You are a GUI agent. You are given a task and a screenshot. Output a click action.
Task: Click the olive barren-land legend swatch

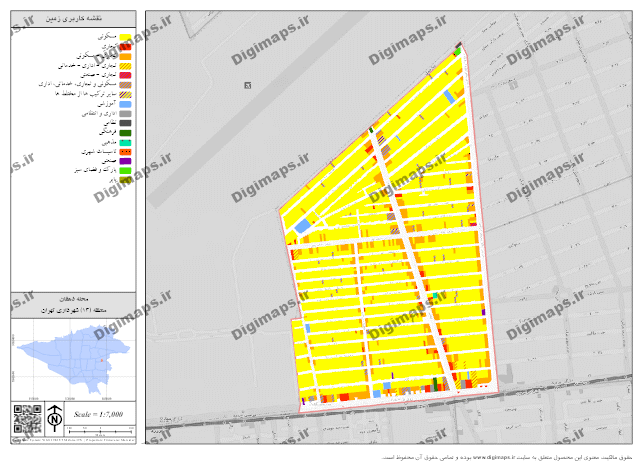click(x=125, y=180)
